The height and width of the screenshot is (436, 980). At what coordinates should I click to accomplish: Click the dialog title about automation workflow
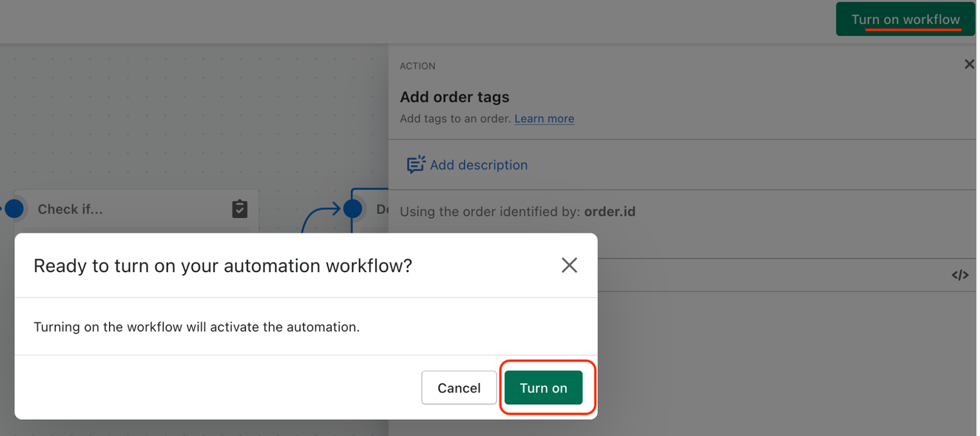(x=222, y=266)
